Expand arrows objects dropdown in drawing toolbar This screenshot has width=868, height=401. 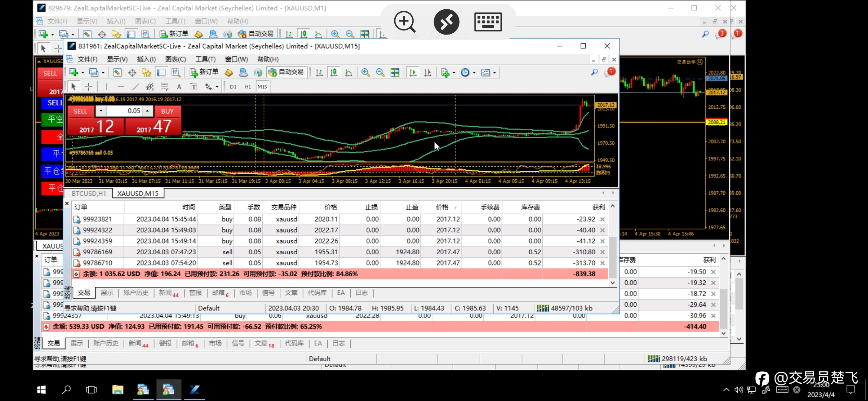click(x=217, y=87)
